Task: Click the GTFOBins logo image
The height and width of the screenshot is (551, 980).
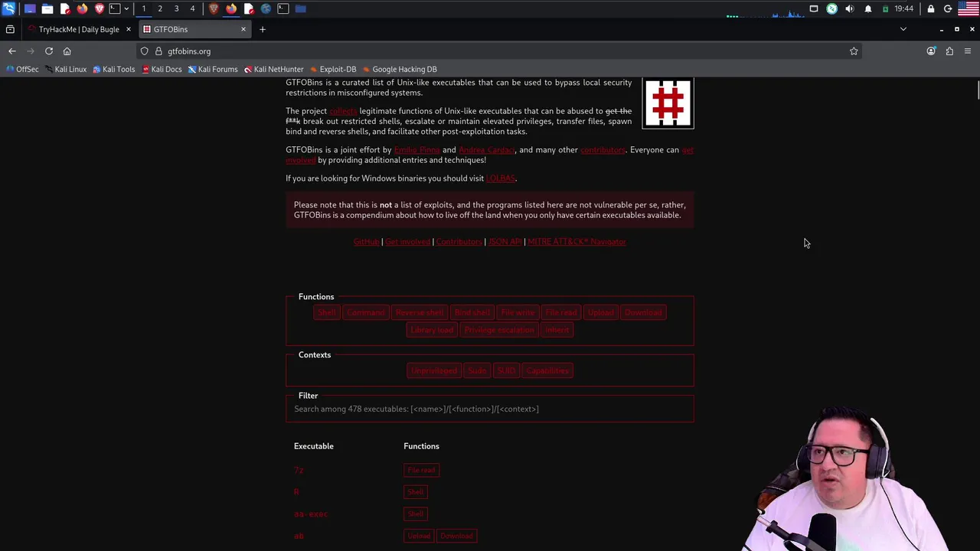Action: [x=668, y=103]
